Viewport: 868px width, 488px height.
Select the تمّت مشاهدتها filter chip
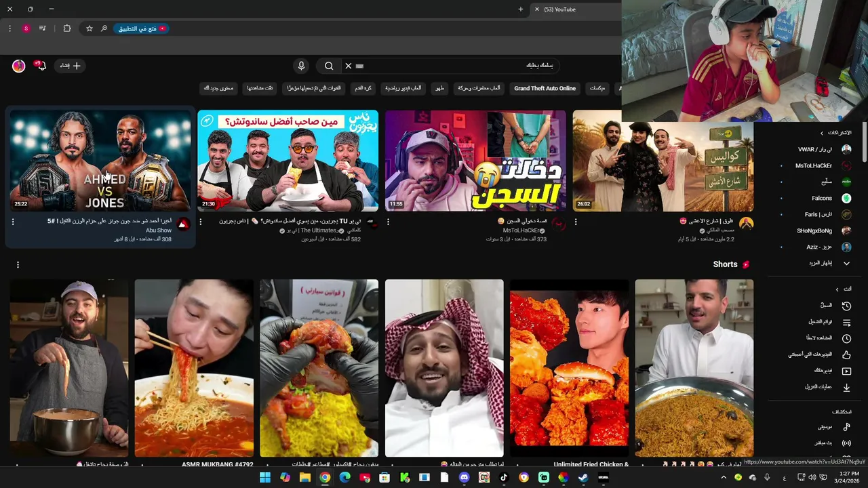(x=260, y=88)
